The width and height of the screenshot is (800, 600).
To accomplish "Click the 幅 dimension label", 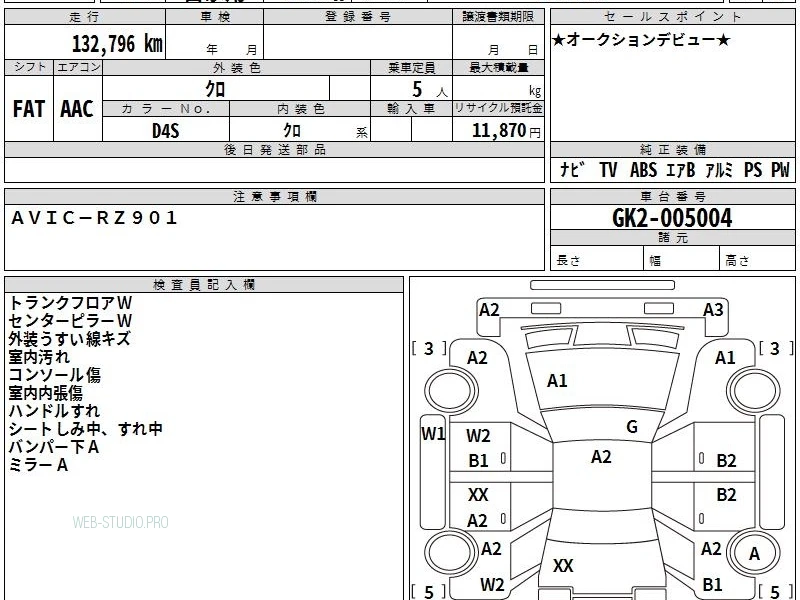I will (x=655, y=261).
